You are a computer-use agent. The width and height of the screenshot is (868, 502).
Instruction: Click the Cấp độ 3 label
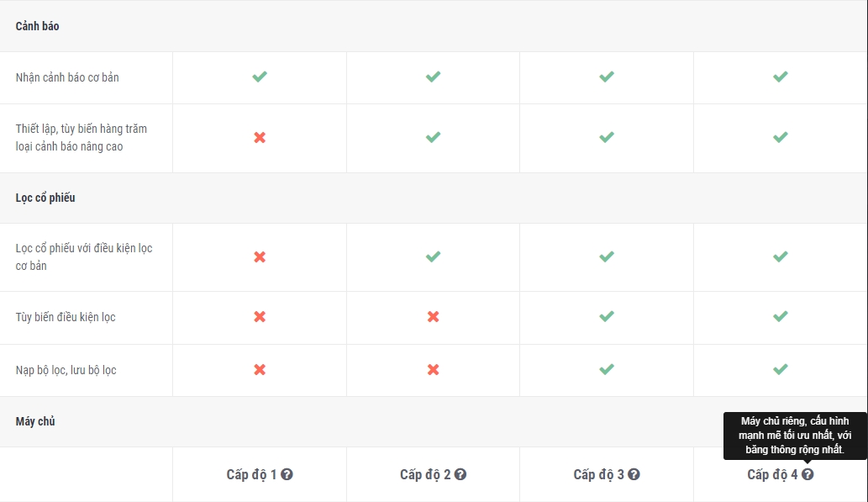pyautogui.click(x=598, y=474)
